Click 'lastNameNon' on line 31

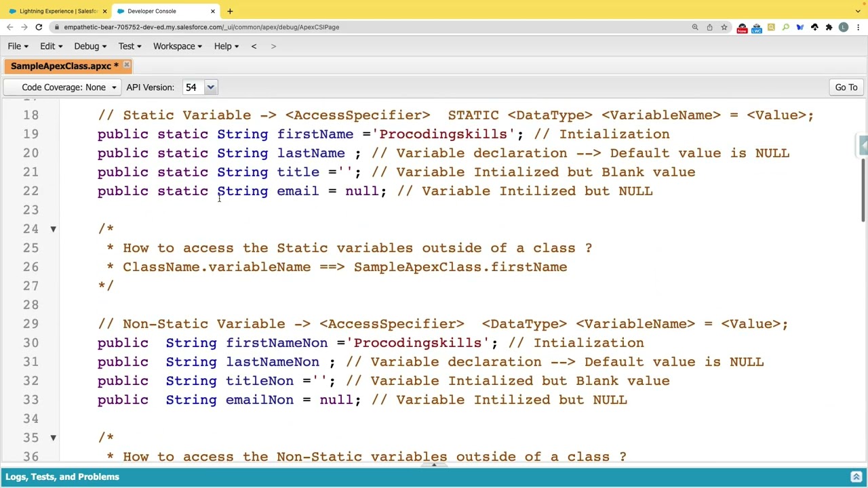(x=272, y=362)
